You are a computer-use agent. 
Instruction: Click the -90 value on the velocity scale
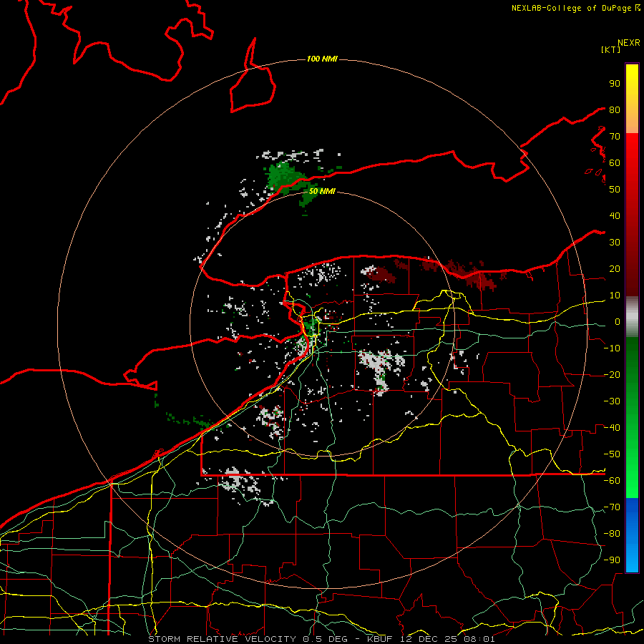click(612, 560)
